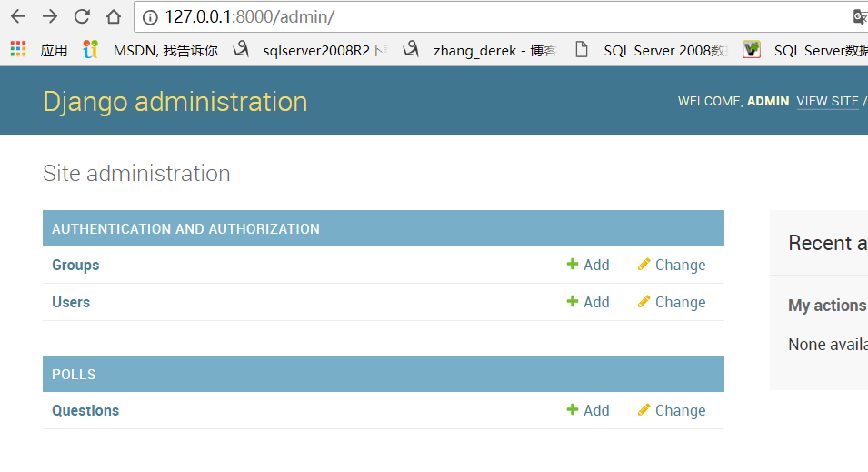Open the apps grid bookmark icon
The height and width of the screenshot is (472, 868).
[x=18, y=49]
